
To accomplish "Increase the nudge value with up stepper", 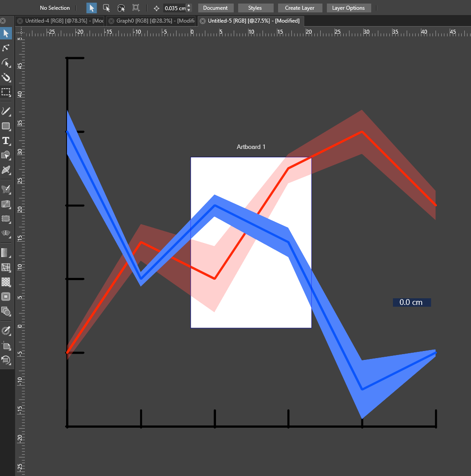I will [189, 6].
